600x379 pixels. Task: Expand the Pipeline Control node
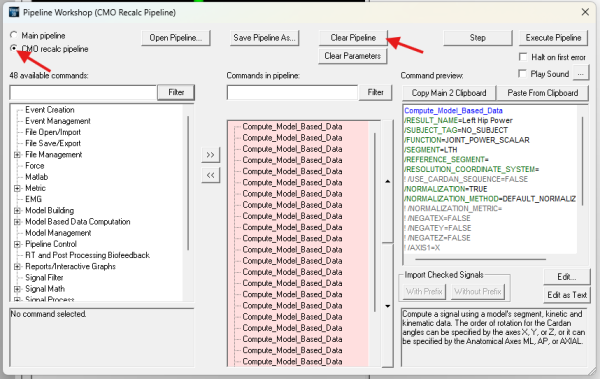point(17,244)
